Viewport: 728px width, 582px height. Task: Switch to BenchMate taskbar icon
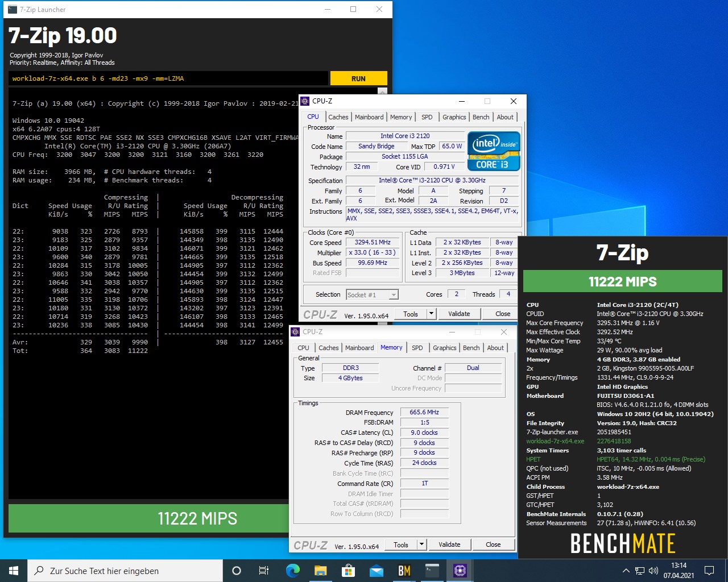pos(404,571)
